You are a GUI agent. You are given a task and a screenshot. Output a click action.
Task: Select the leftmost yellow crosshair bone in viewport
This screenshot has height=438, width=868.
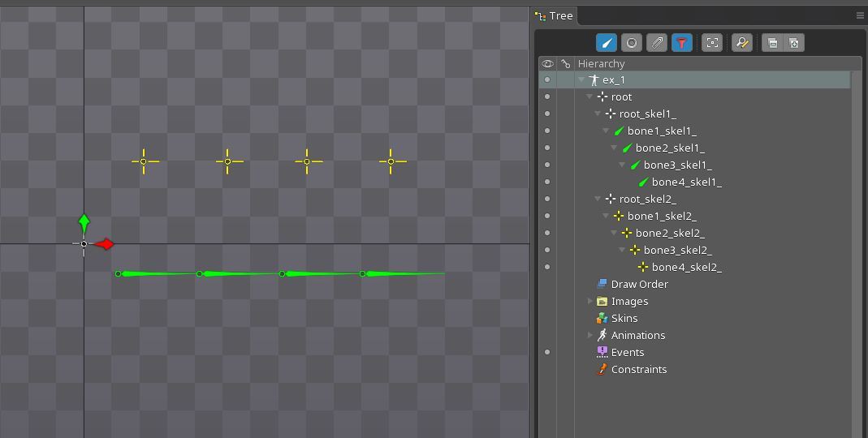[144, 161]
